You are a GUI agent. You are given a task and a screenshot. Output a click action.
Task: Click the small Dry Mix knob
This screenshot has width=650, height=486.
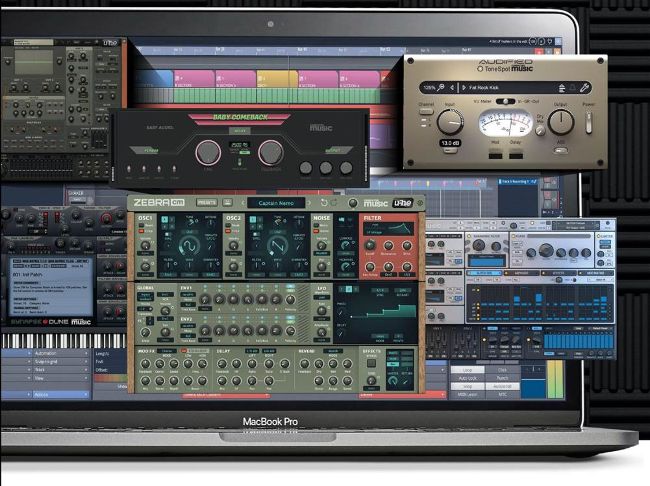pyautogui.click(x=540, y=131)
